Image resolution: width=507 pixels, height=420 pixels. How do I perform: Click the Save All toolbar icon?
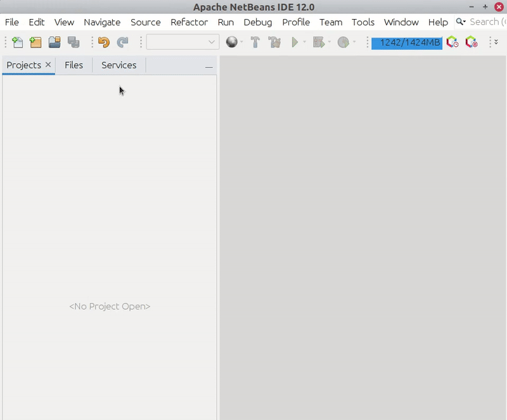(x=74, y=42)
